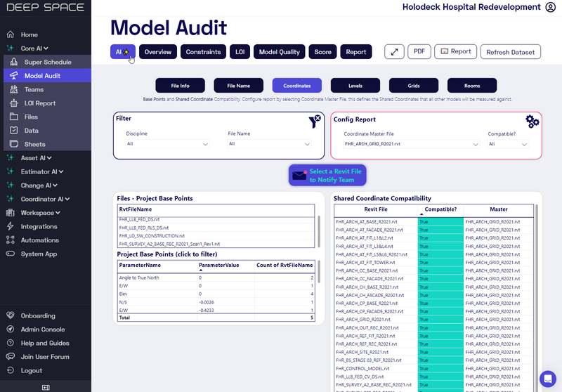Go to Home in the sidebar

tap(29, 34)
